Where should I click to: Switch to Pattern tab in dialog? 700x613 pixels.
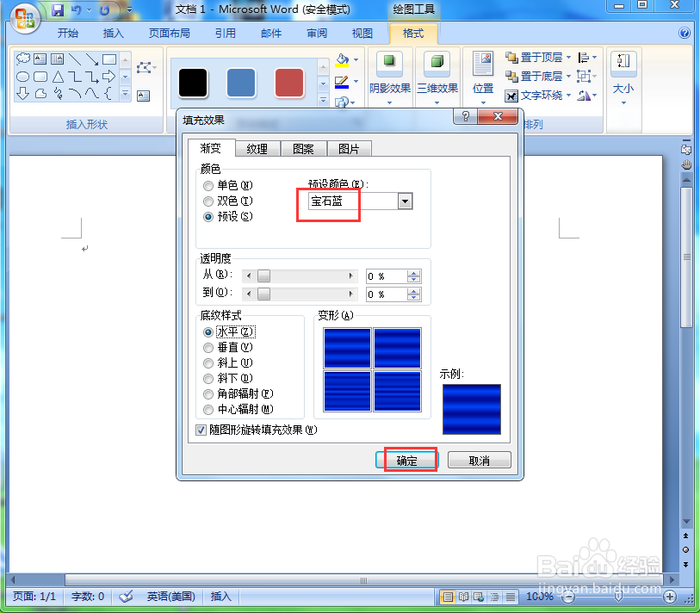coord(304,149)
